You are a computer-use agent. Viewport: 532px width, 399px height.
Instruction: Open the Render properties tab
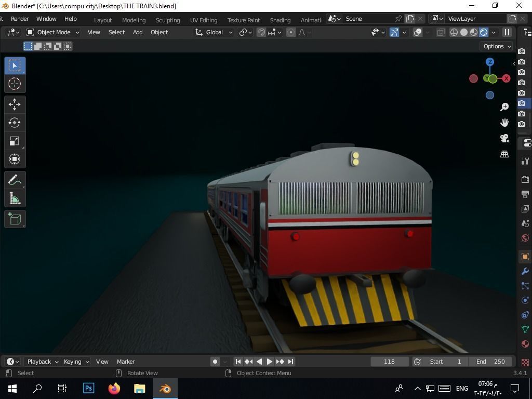(x=525, y=179)
